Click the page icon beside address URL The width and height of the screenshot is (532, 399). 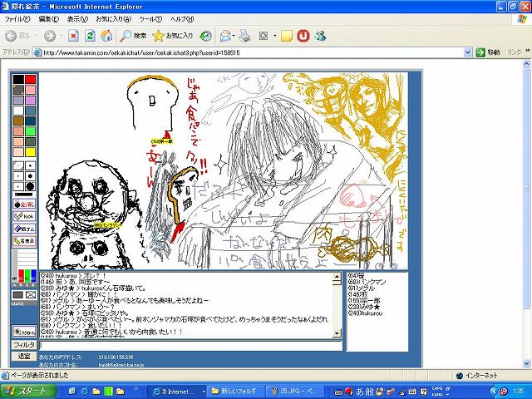(x=38, y=52)
